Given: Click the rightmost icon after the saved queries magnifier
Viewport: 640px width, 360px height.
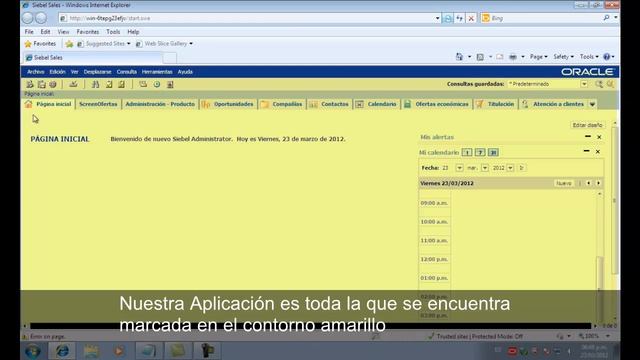Looking at the screenshot, I should tap(610, 84).
